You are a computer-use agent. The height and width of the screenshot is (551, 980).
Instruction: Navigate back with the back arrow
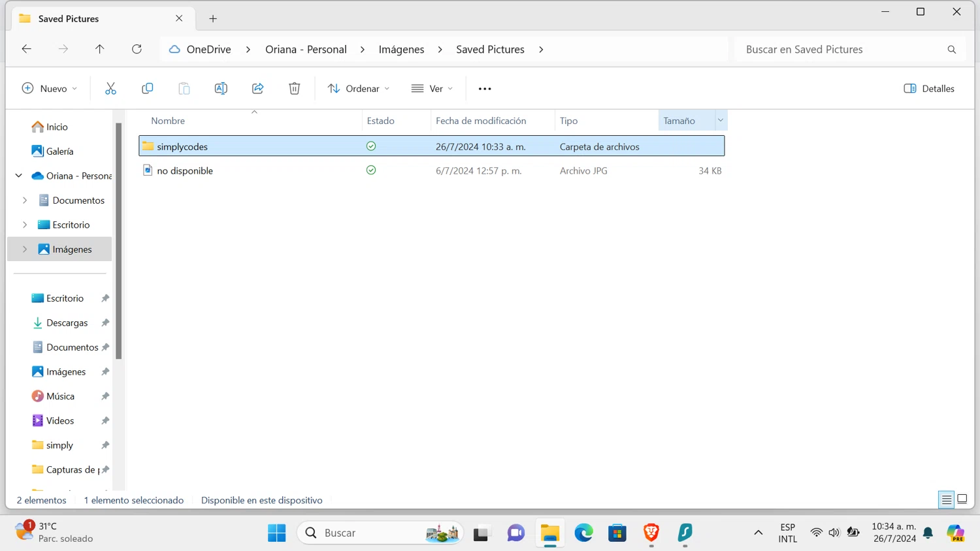[x=27, y=50]
